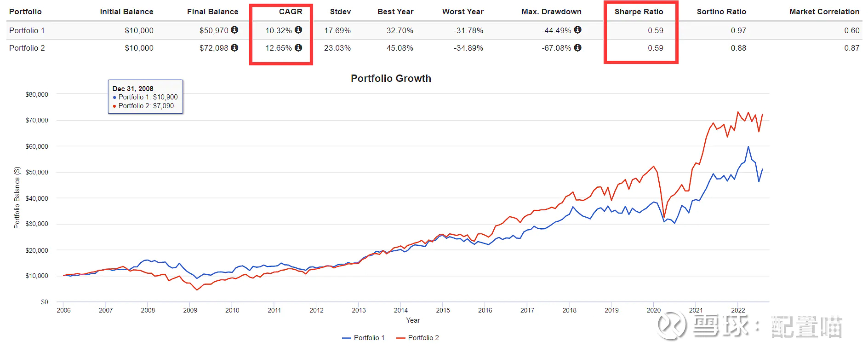Select the Portfolio 1 table row label

(27, 30)
